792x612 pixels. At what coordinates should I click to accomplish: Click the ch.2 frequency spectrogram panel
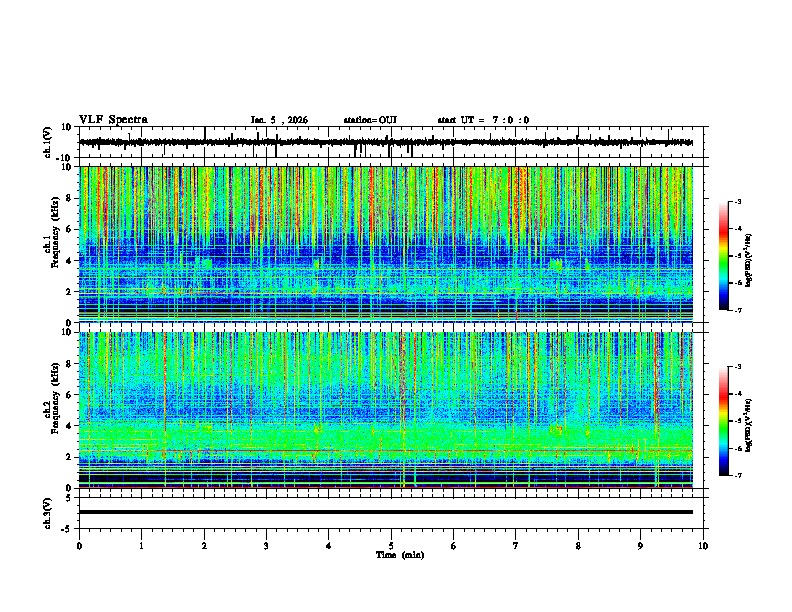click(x=386, y=410)
